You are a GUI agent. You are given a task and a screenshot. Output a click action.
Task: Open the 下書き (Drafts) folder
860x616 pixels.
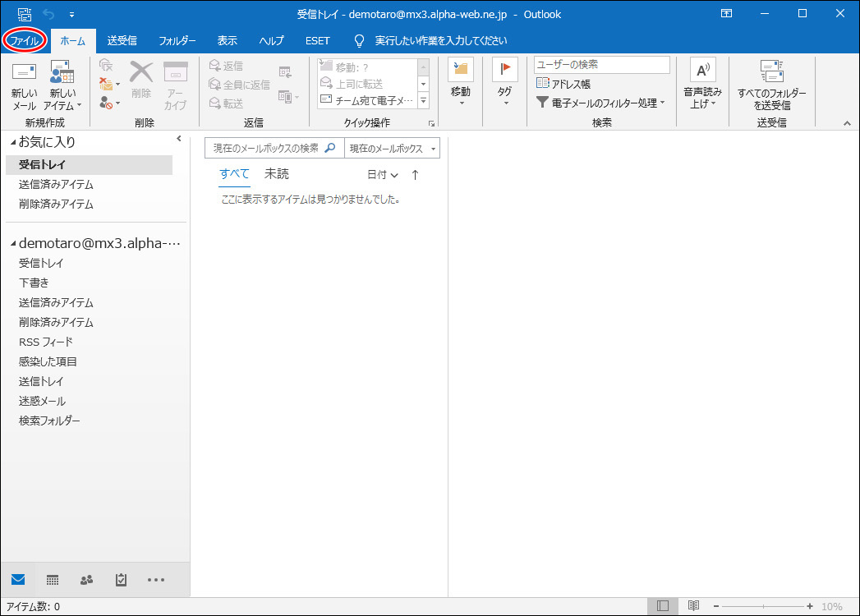point(34,283)
